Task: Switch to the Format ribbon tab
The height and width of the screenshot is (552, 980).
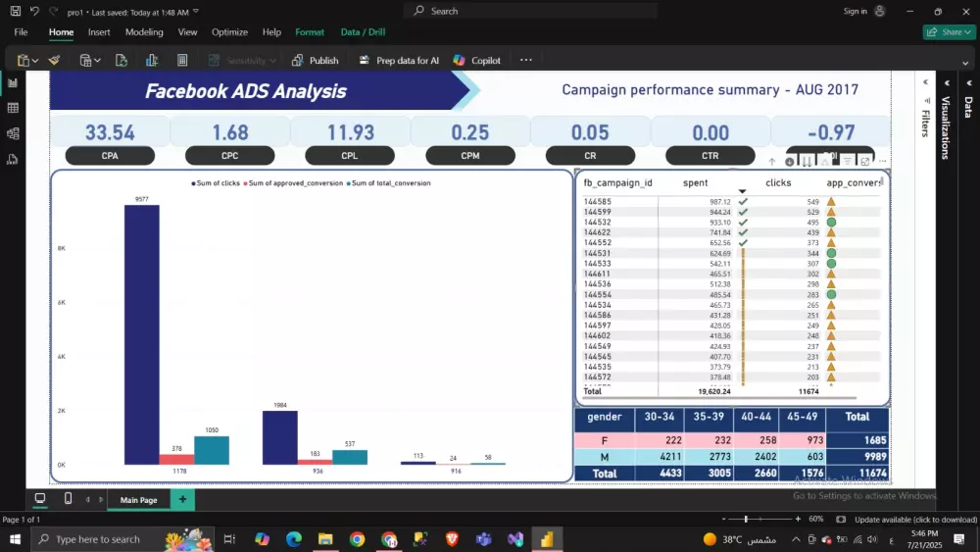Action: (x=310, y=32)
